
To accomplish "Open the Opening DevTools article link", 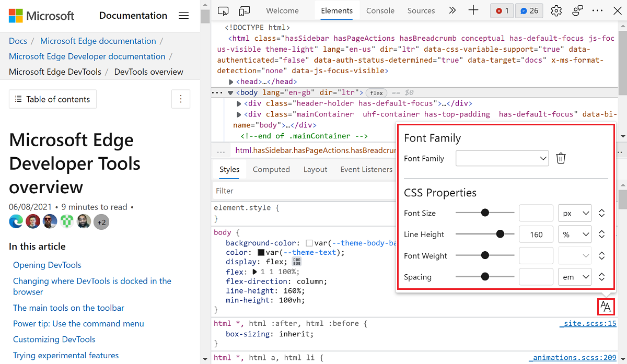I will pos(47,265).
